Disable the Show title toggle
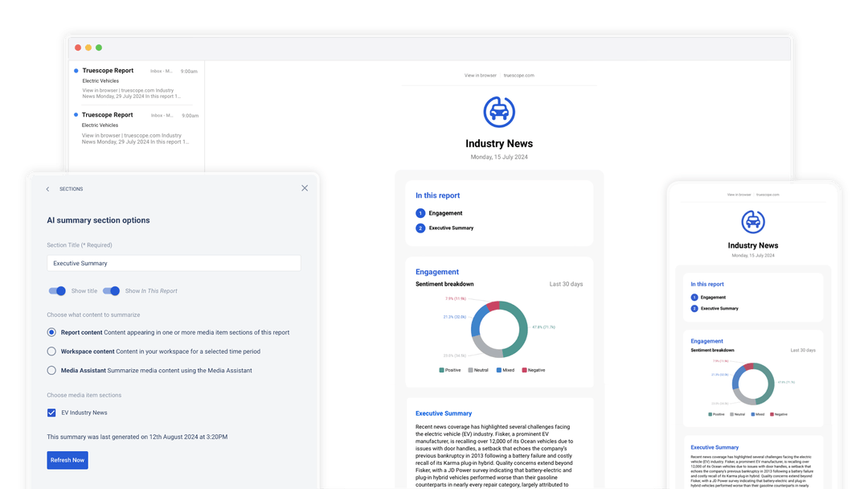The height and width of the screenshot is (489, 868). [58, 291]
